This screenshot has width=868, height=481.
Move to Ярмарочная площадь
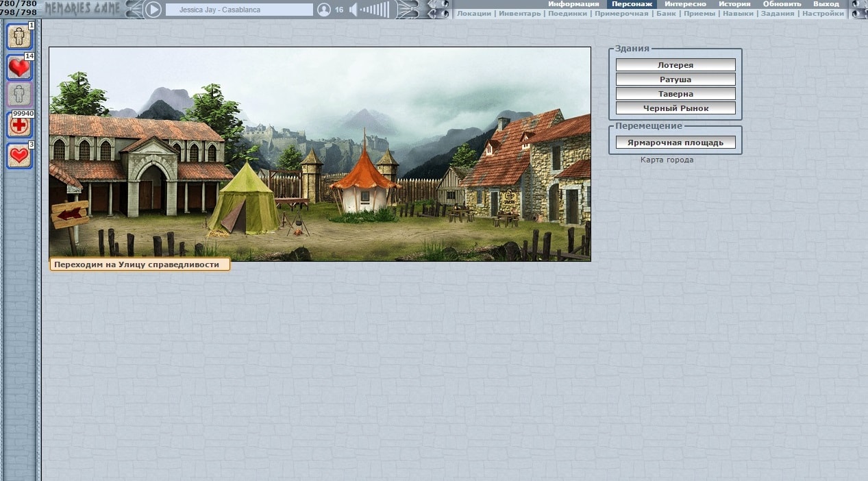point(675,143)
